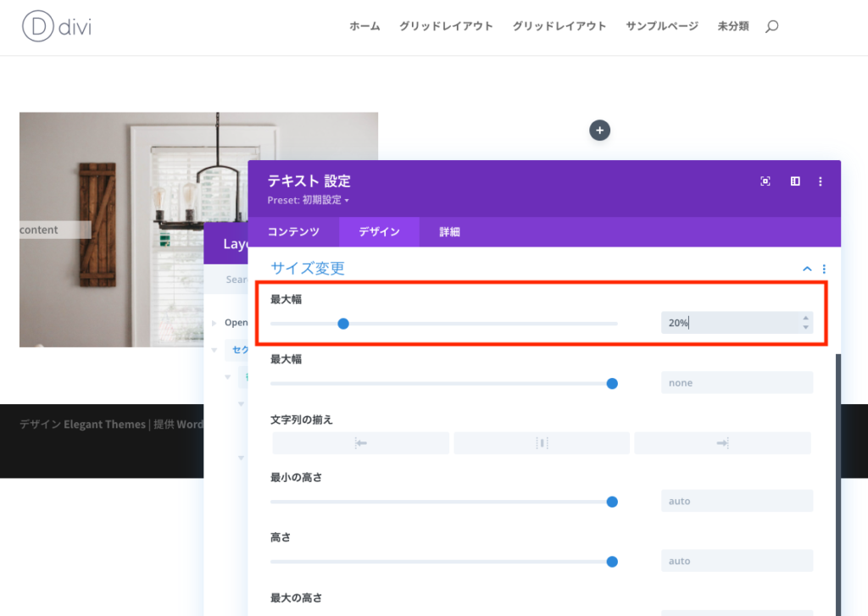Image resolution: width=868 pixels, height=616 pixels.
Task: Click the 20% width slider handle
Action: point(343,323)
